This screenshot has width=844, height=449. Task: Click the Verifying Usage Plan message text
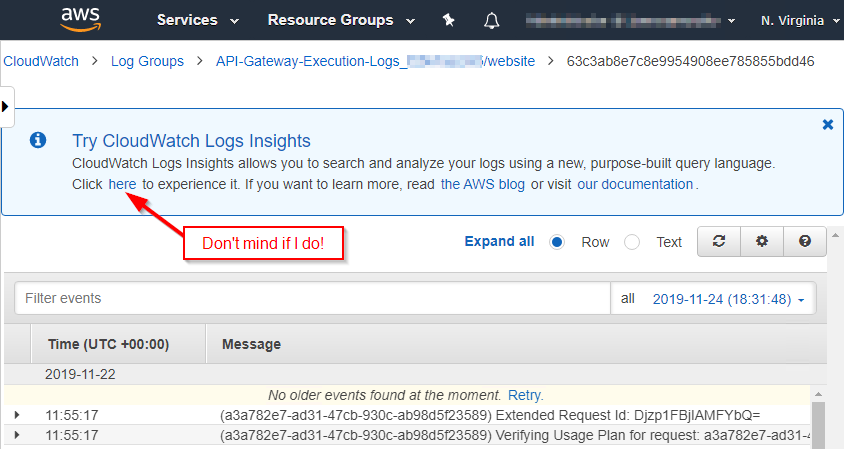[515, 435]
